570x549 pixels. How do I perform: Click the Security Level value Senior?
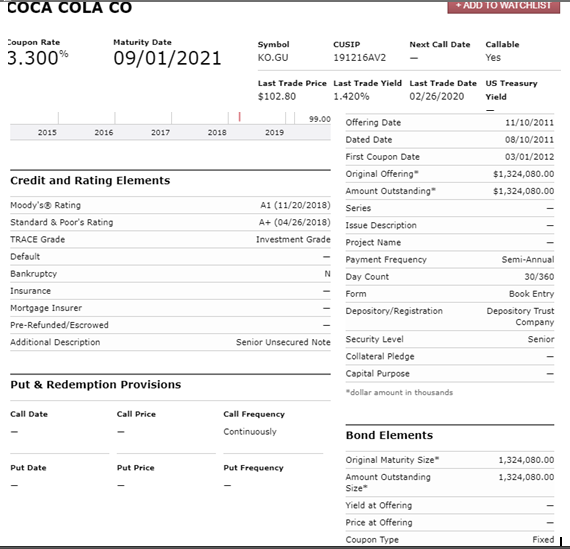pos(541,339)
